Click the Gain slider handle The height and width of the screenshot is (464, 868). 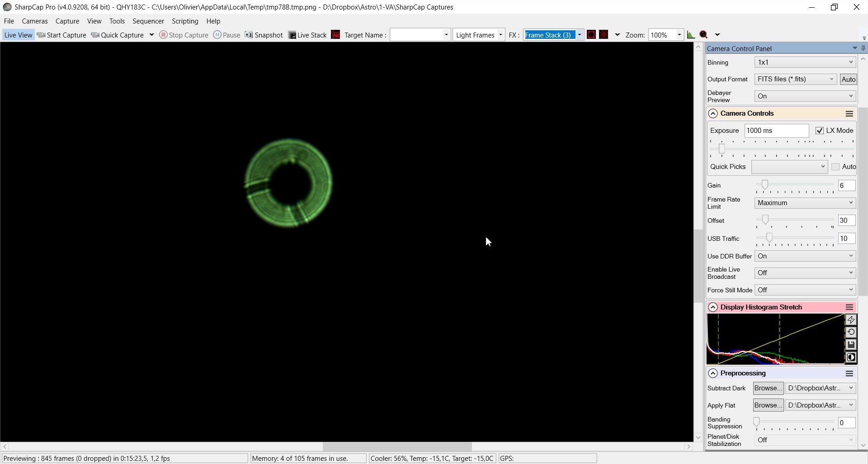(x=764, y=184)
